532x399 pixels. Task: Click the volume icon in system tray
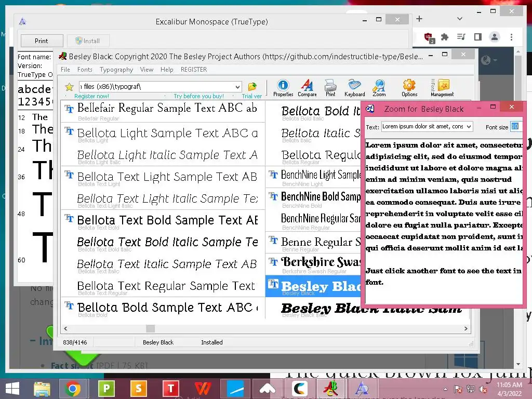[483, 390]
